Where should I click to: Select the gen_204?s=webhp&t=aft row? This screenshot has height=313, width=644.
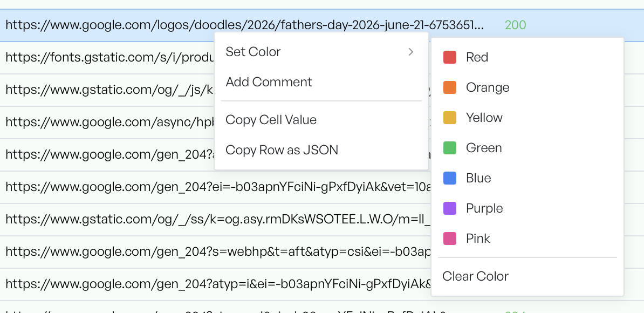click(215, 252)
